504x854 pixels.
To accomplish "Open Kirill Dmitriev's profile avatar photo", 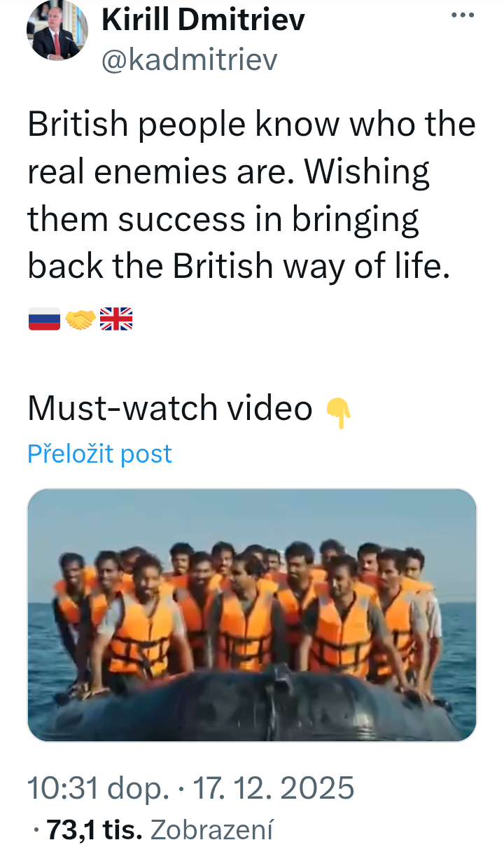I will click(x=57, y=31).
